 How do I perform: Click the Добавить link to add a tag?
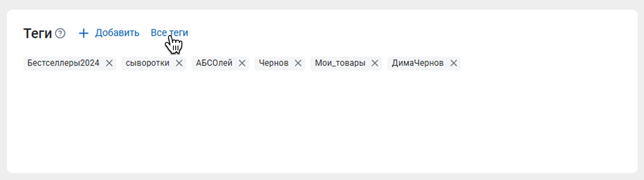(117, 33)
